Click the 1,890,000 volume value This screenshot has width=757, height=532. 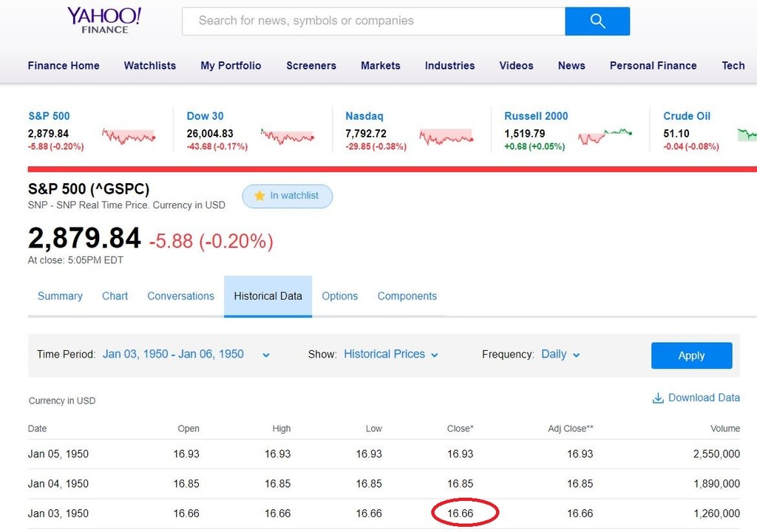pos(716,484)
